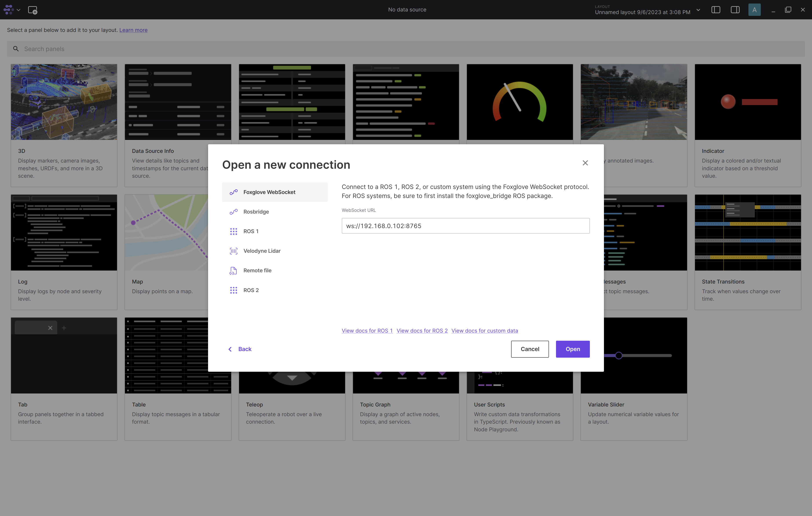Click the ROS 1 grid icon
This screenshot has width=812, height=516.
click(x=233, y=231)
